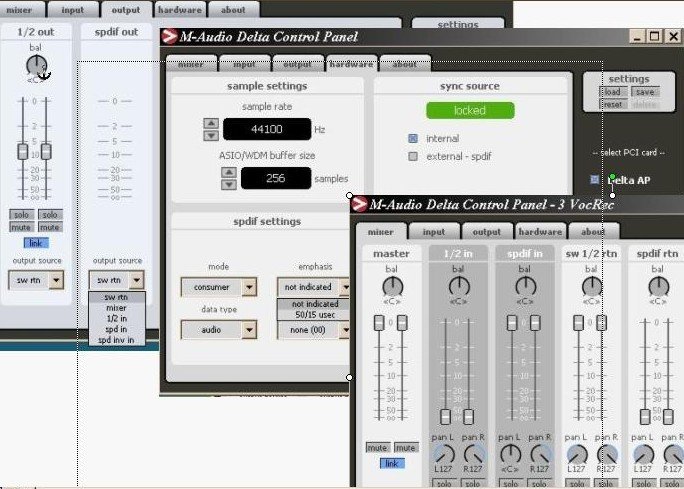Mute the right 1/2 out channel

[x=50, y=227]
